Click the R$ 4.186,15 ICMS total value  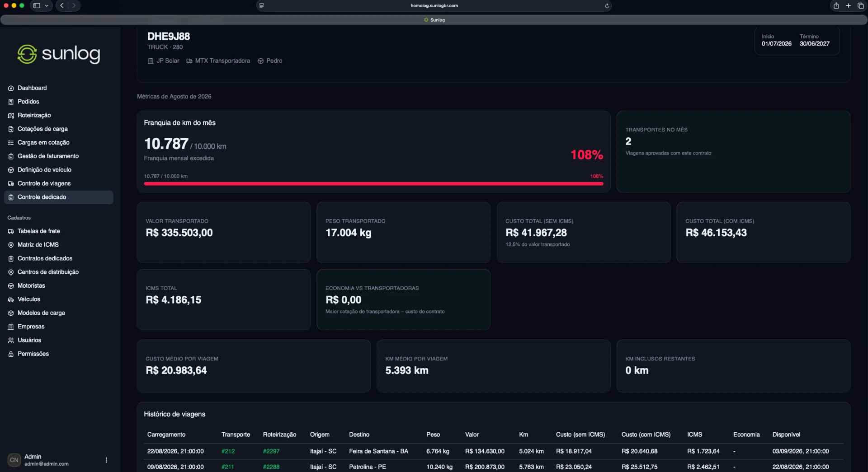[x=173, y=300]
